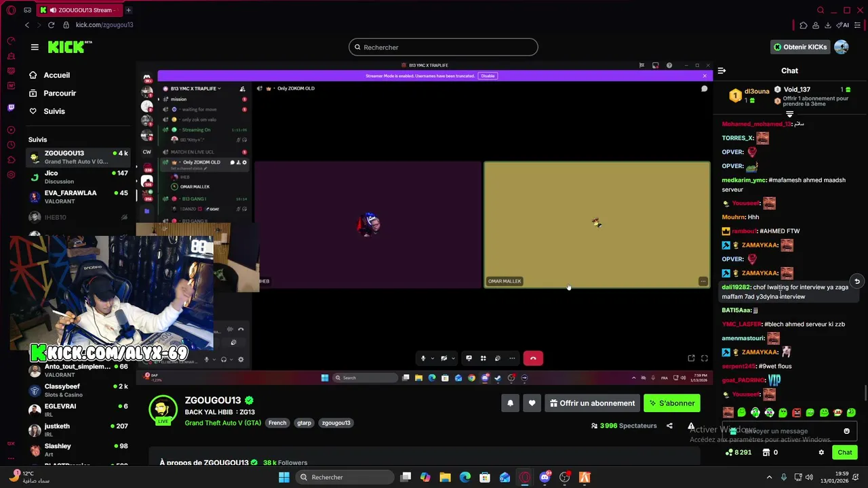Click Windows taskbar Rechercher box
This screenshot has height=488, width=868.
tap(345, 477)
